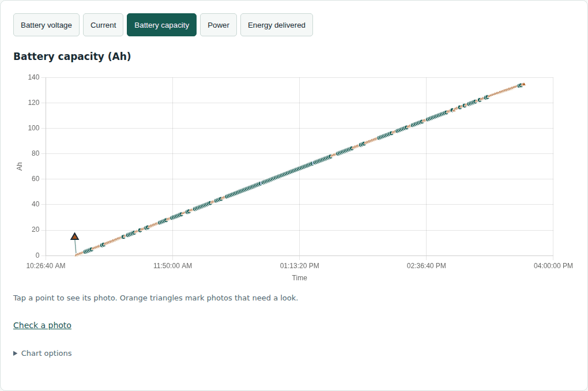This screenshot has height=391, width=588.
Task: Select the Battery capacity tab
Action: [x=161, y=25]
